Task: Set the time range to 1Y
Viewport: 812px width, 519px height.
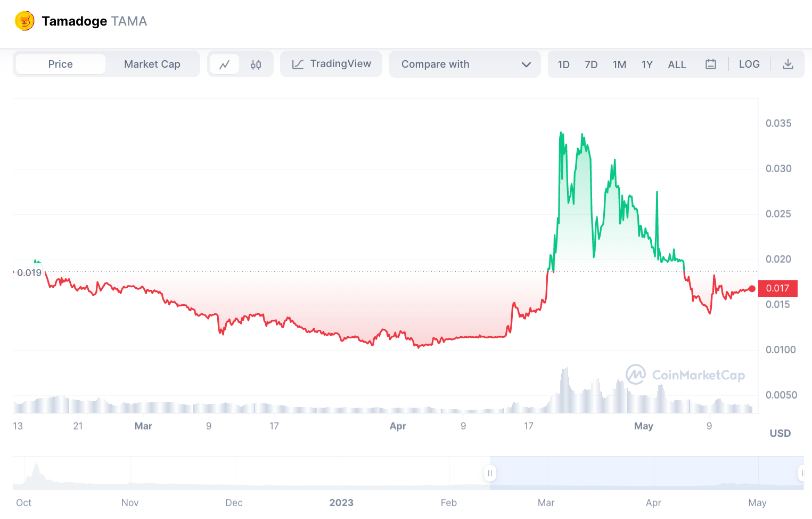Action: [x=647, y=64]
